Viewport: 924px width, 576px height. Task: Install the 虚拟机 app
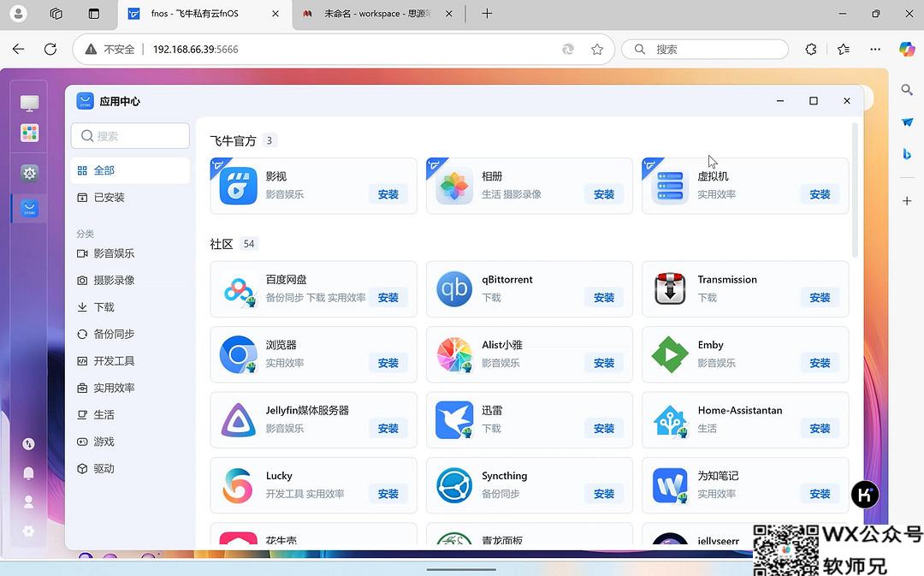[x=820, y=194]
